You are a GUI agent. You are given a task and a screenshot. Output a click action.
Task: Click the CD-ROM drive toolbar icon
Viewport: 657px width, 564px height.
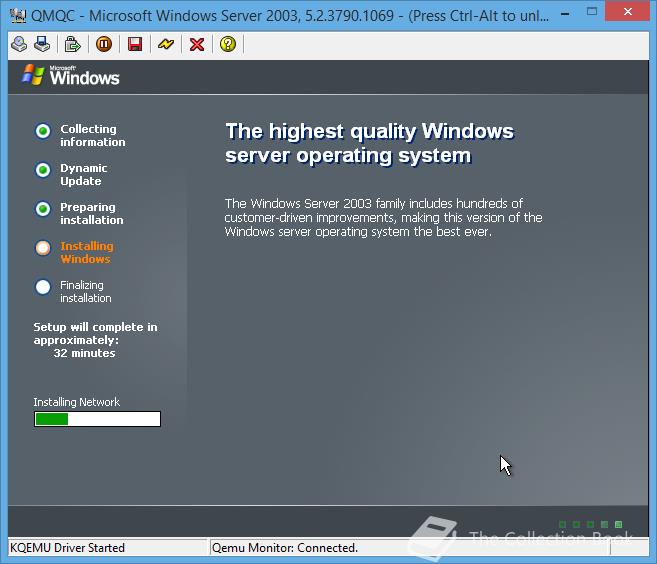tap(19, 44)
